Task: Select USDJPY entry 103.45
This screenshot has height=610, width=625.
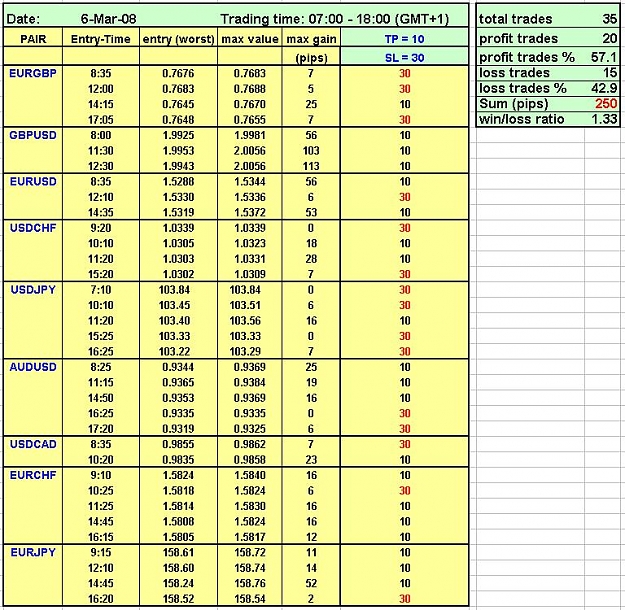Action: pyautogui.click(x=174, y=305)
